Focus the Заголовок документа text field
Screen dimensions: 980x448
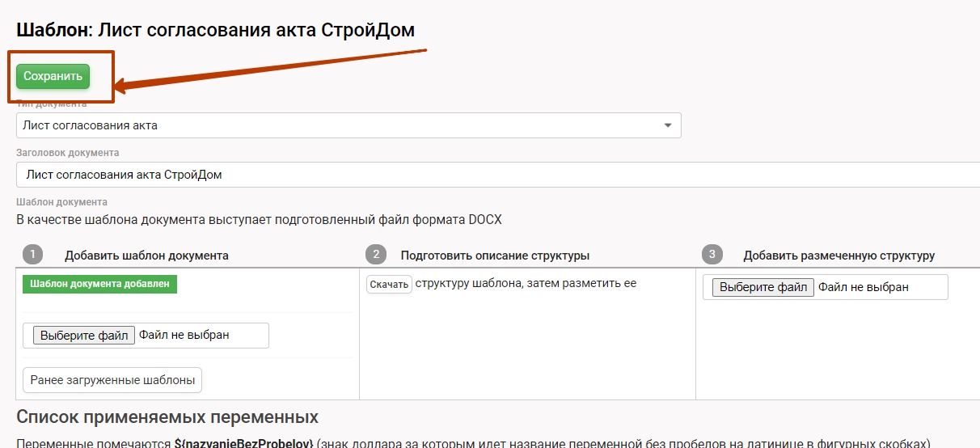485,175
